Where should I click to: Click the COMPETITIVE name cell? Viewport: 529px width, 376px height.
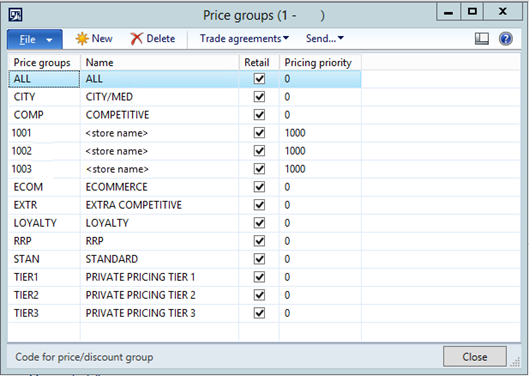pos(160,115)
